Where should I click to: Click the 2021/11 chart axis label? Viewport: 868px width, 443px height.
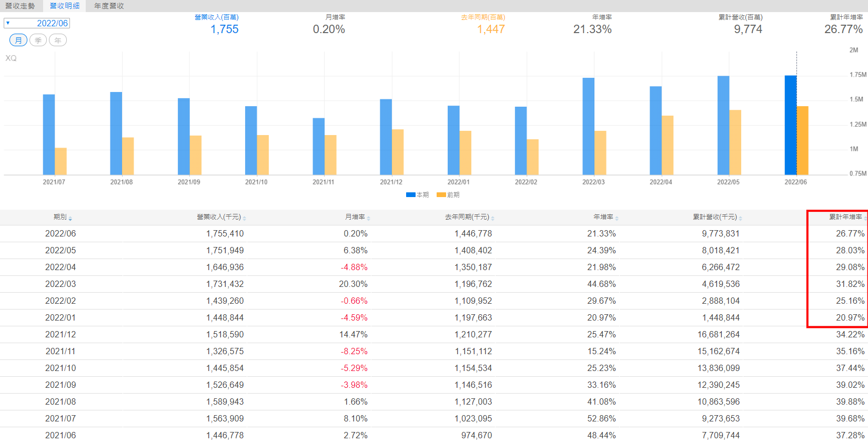tap(324, 182)
